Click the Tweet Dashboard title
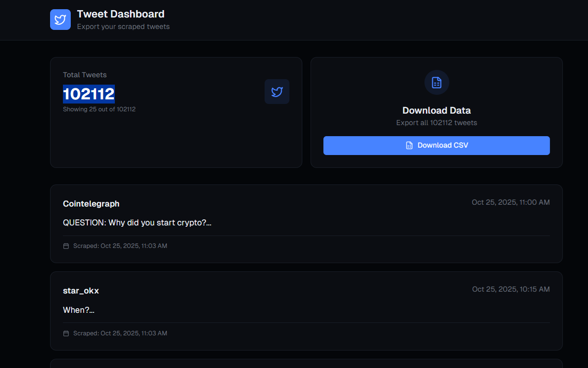 tap(121, 14)
